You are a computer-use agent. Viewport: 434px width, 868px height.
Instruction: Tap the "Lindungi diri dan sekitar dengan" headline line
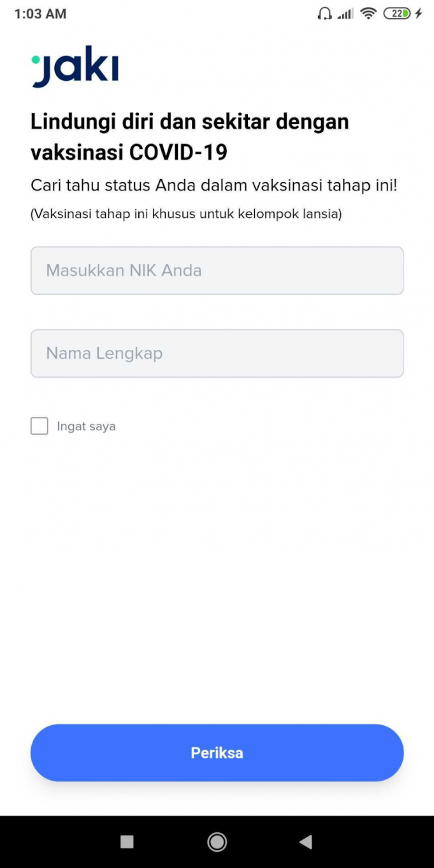[190, 122]
